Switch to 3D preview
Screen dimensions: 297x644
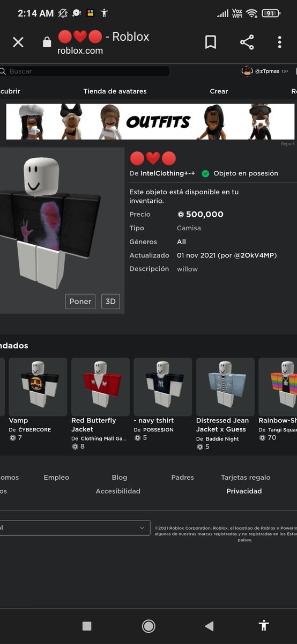110,301
